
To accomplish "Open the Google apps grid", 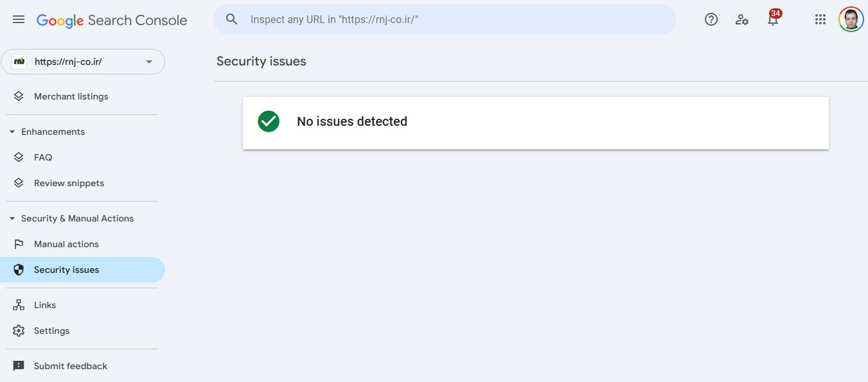I will click(x=820, y=19).
